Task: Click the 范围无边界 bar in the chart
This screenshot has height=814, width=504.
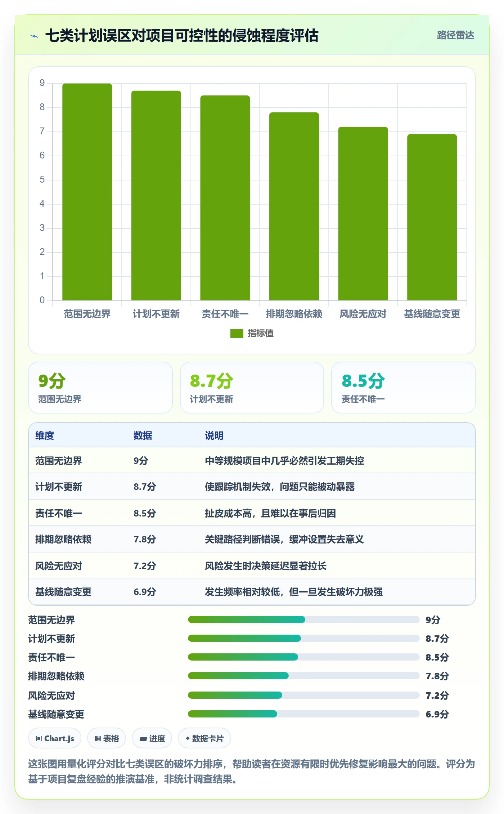Action: tap(87, 192)
